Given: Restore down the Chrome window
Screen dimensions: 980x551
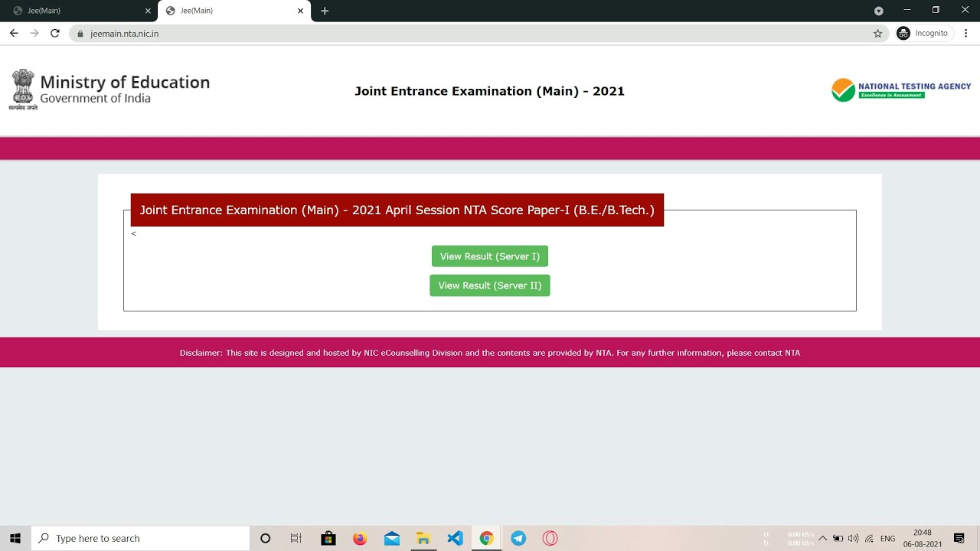Looking at the screenshot, I should (936, 10).
